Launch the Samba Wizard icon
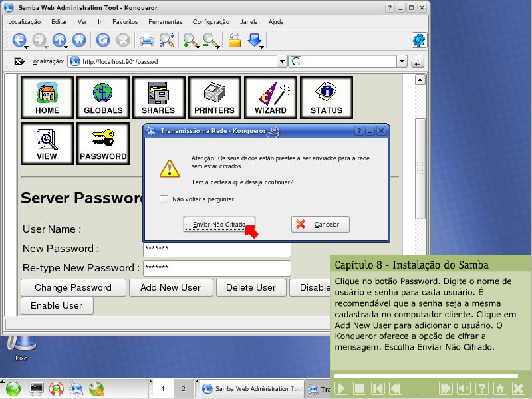The width and height of the screenshot is (532, 399). click(270, 98)
